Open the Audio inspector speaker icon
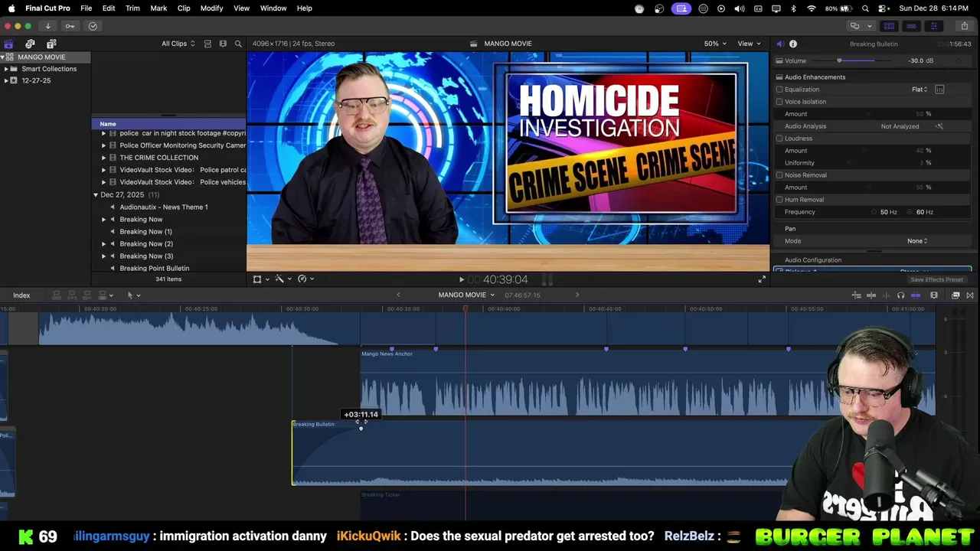 pyautogui.click(x=780, y=44)
